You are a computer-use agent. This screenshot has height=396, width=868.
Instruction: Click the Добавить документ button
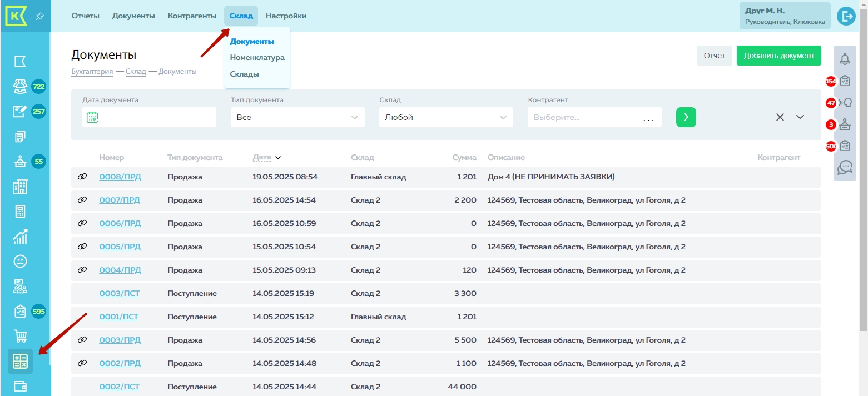click(x=778, y=56)
